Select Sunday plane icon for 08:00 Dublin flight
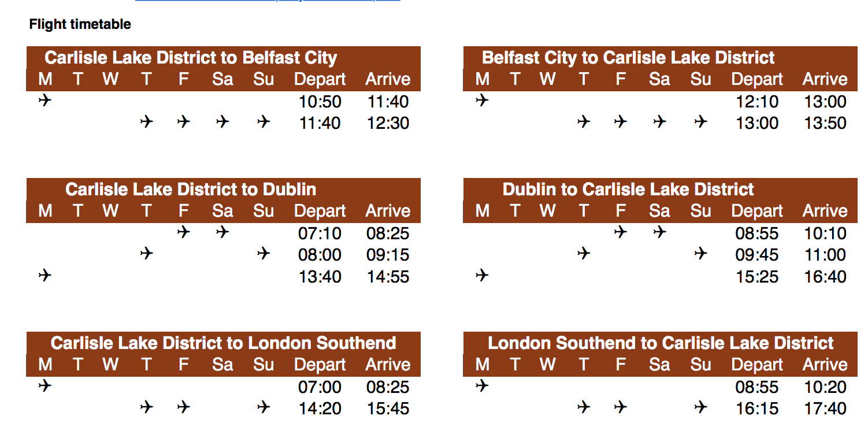The height and width of the screenshot is (438, 868). coord(264,254)
